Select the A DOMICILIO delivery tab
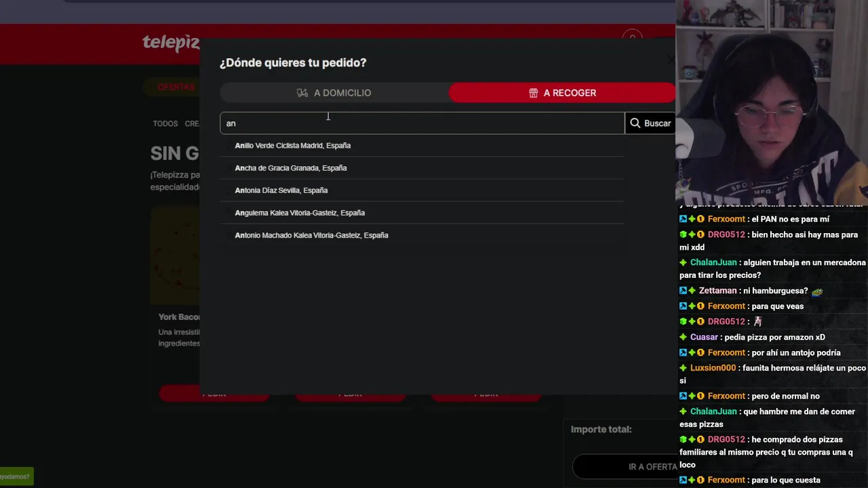868x488 pixels. click(x=334, y=93)
